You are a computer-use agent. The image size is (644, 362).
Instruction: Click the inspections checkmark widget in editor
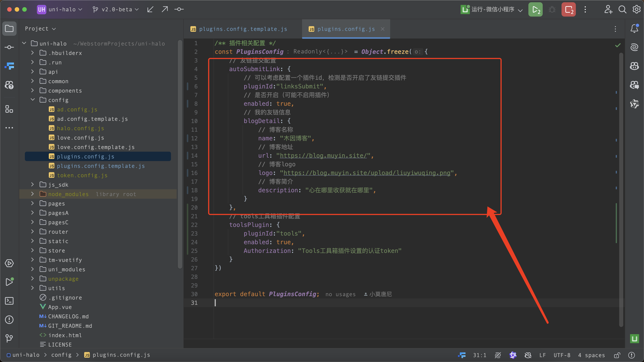617,45
